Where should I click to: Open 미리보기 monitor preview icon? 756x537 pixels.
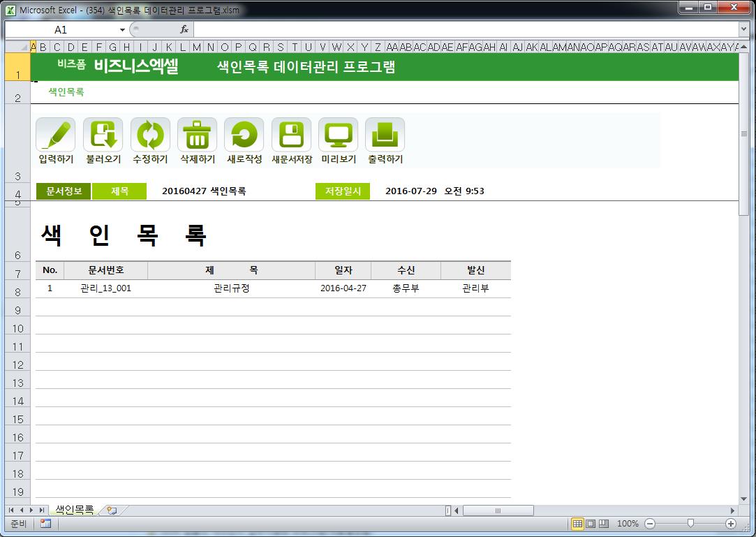coord(338,135)
